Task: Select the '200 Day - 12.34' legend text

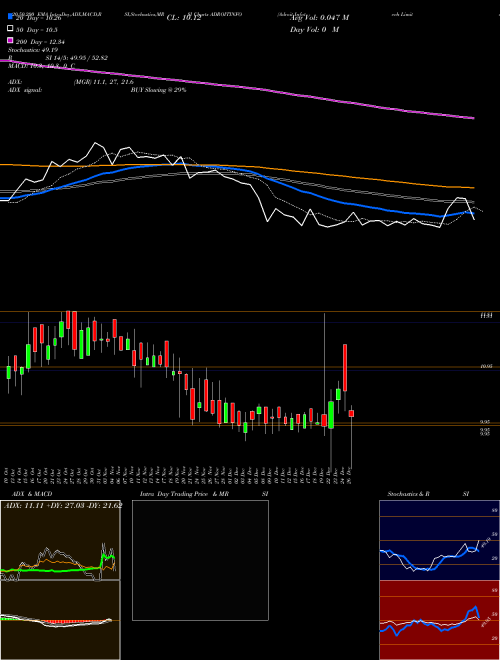Action: [40, 41]
